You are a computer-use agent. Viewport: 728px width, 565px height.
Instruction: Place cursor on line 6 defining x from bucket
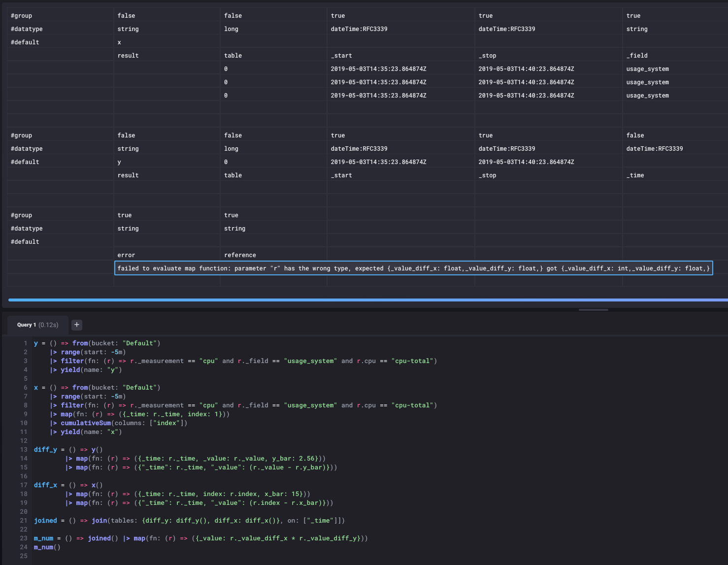[x=97, y=388]
